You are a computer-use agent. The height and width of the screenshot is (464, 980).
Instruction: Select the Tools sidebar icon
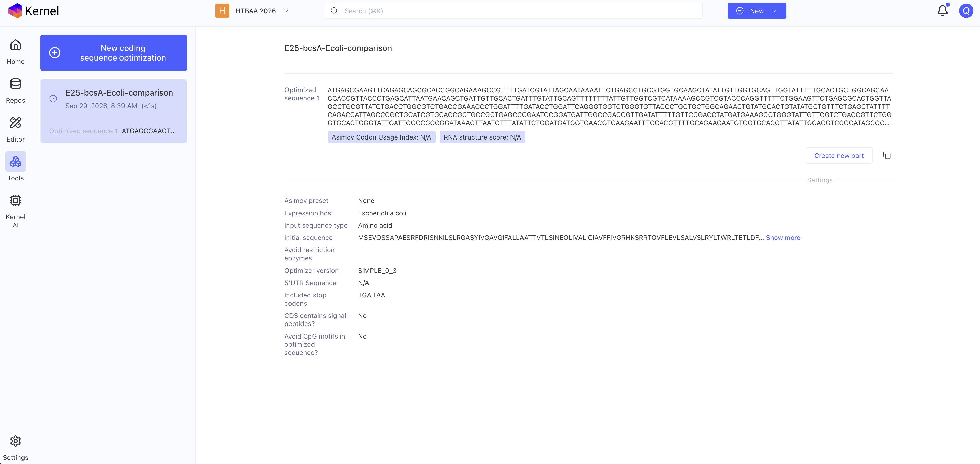[16, 161]
